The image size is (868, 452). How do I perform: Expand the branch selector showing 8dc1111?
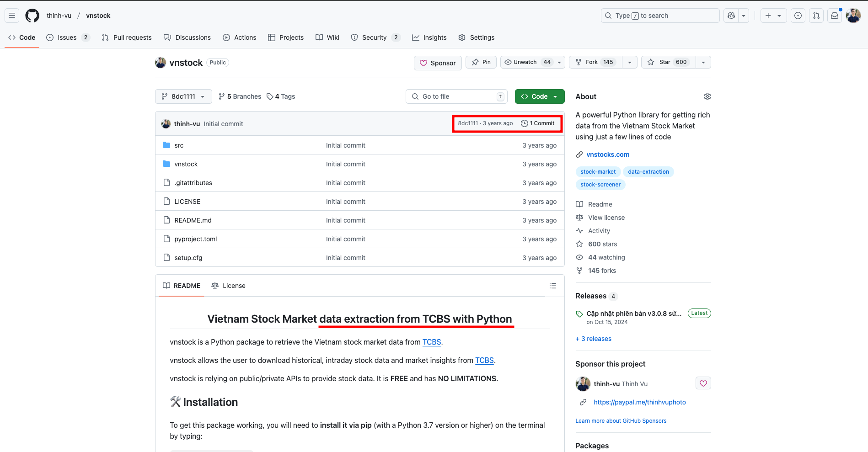pos(183,96)
